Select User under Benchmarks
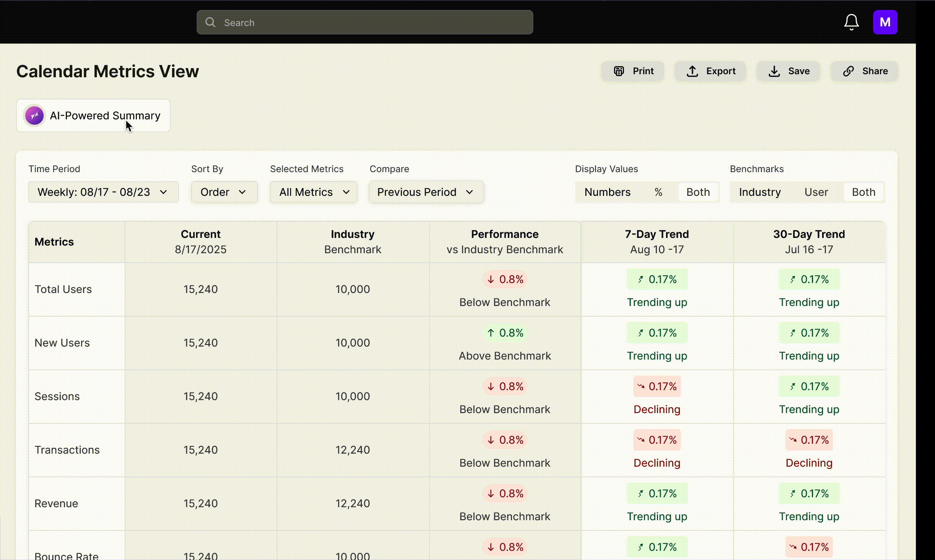This screenshot has width=935, height=560. coord(816,192)
